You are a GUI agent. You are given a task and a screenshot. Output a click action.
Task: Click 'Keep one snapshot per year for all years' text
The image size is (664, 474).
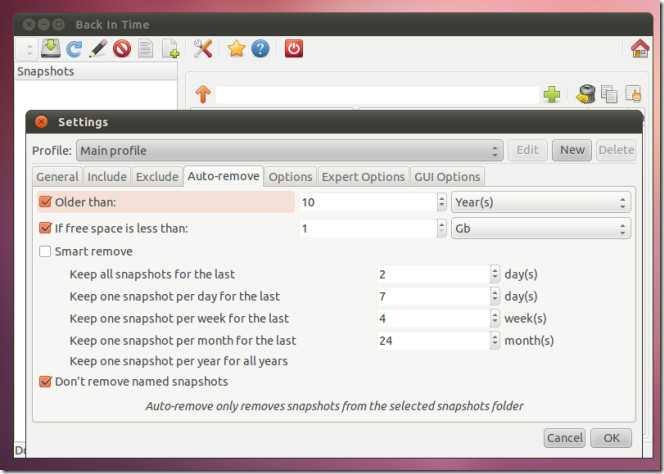[x=179, y=361]
